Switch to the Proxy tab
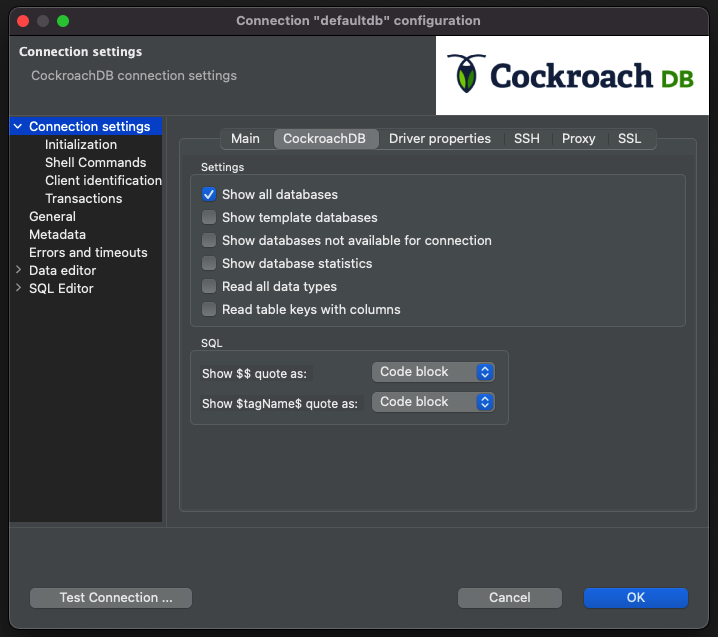The height and width of the screenshot is (637, 718). [578, 139]
